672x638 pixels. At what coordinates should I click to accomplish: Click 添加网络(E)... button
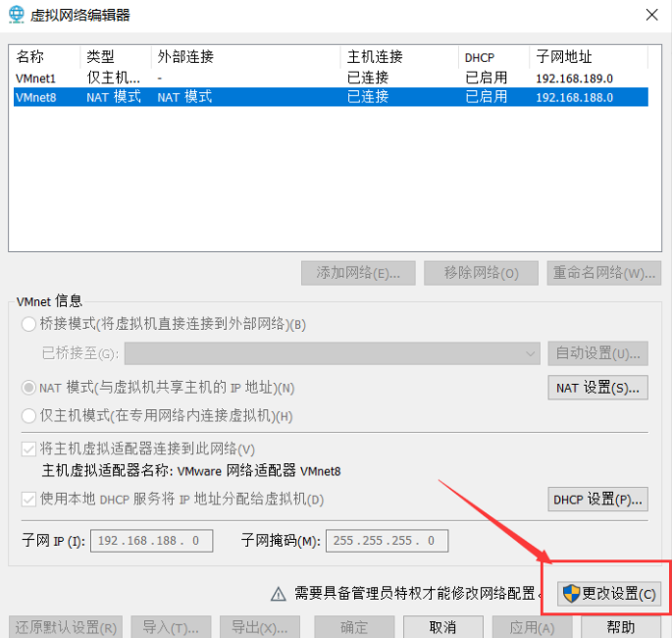coord(358,273)
